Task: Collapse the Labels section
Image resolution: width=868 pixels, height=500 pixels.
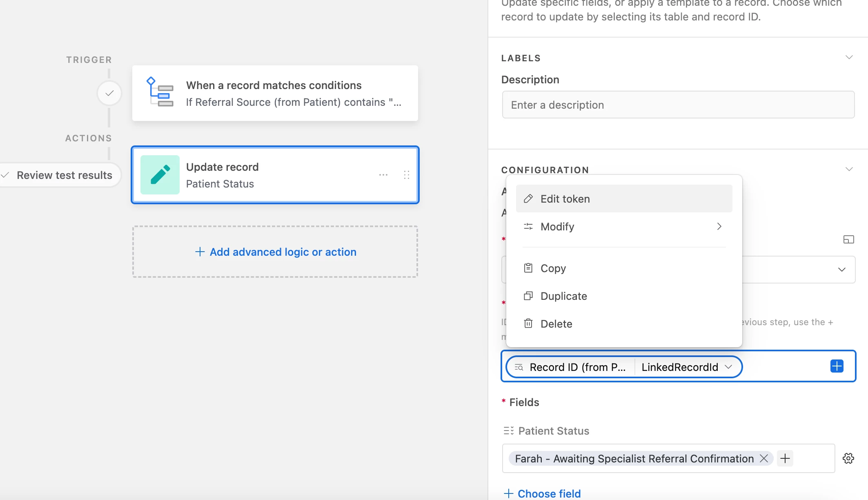Action: (849, 58)
